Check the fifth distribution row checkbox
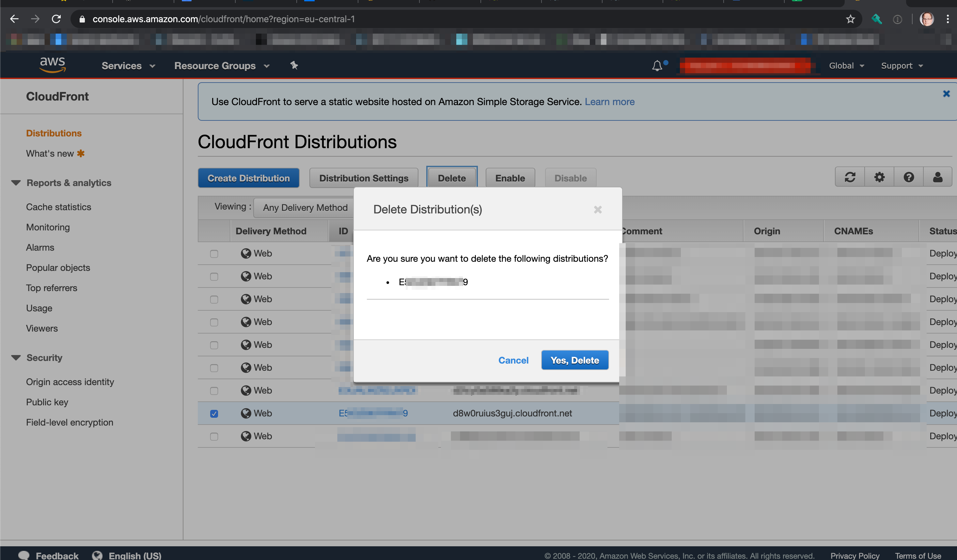 pos(214,345)
